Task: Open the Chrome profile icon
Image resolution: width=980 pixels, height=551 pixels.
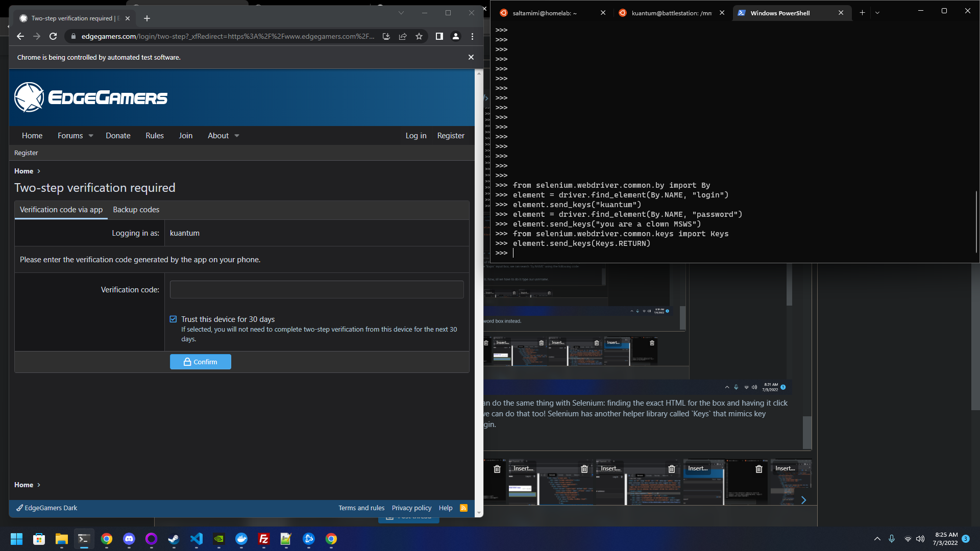Action: pos(456,36)
